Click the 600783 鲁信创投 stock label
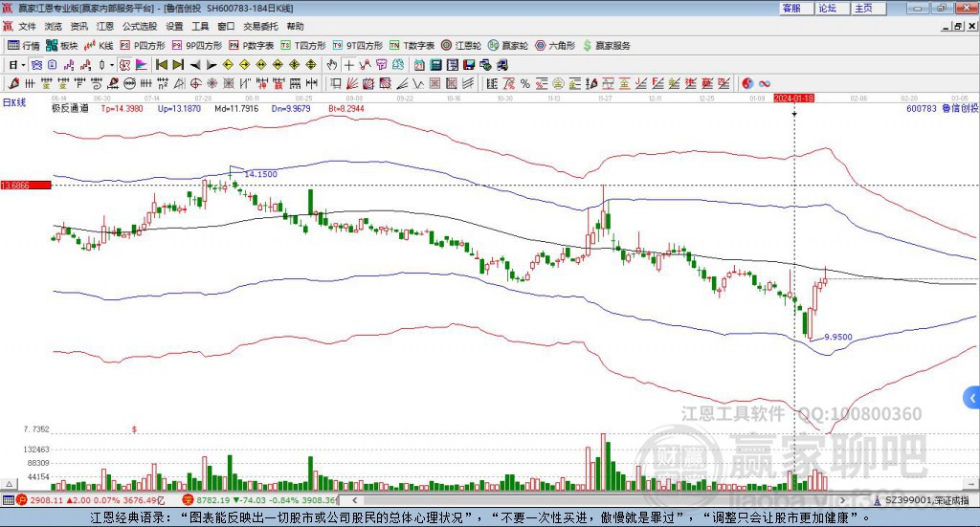980x527 pixels. pos(942,108)
